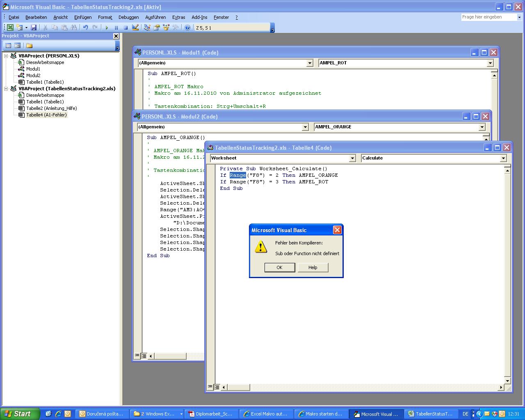Click the Tabelle4 vertical scrollbar down arrow
The image size is (525, 420).
pos(507,380)
